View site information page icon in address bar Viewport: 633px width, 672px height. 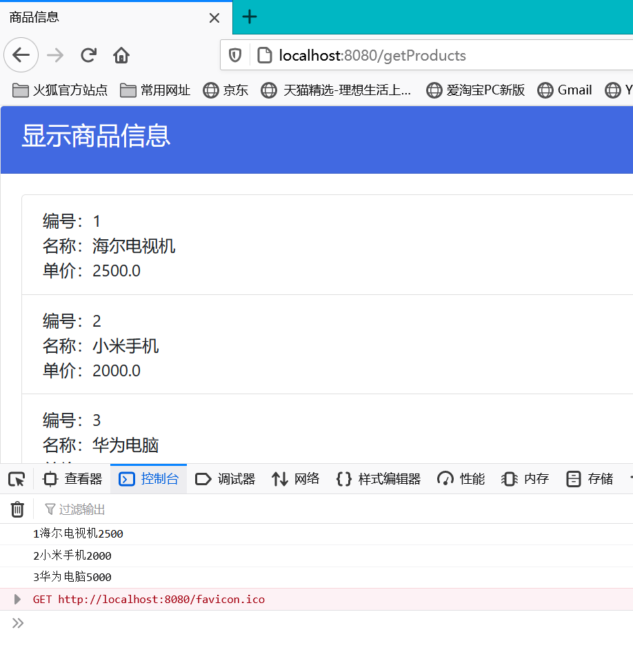point(265,55)
